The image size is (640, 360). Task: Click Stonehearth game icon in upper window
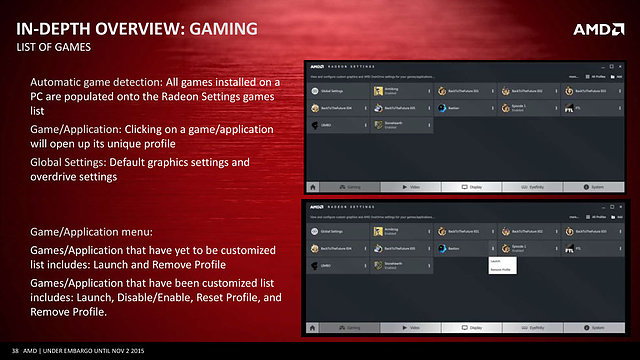pos(378,125)
